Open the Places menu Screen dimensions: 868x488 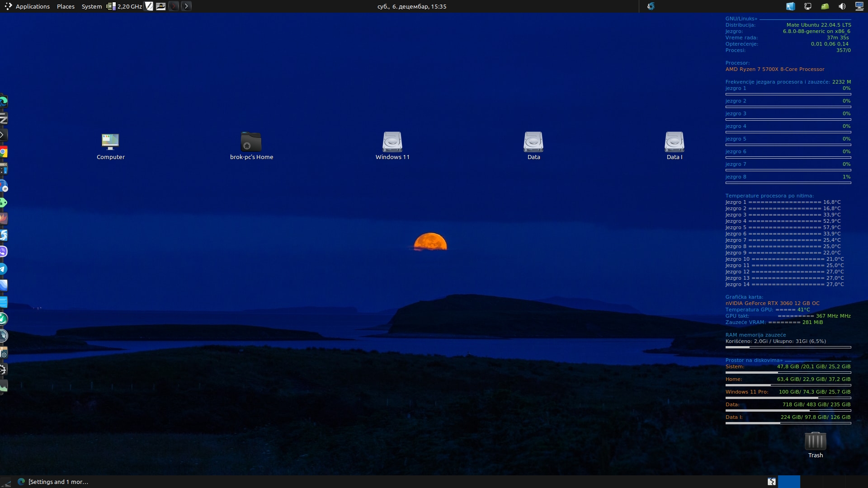(x=66, y=6)
